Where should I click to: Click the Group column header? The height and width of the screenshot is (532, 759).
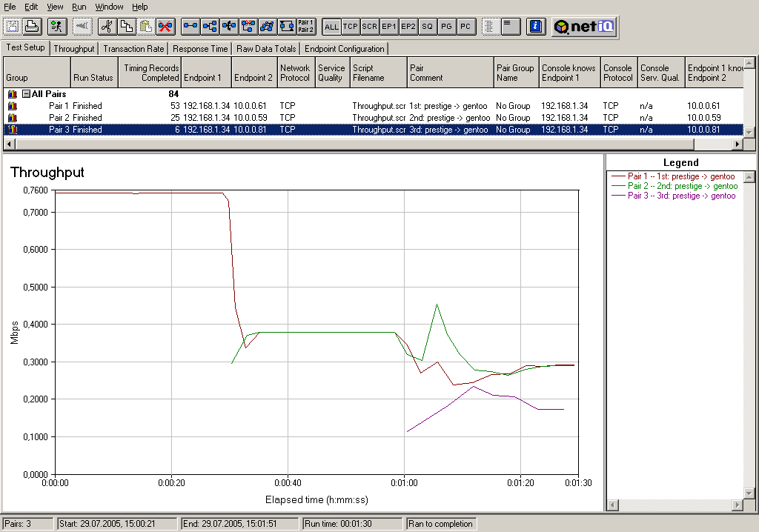(x=37, y=73)
